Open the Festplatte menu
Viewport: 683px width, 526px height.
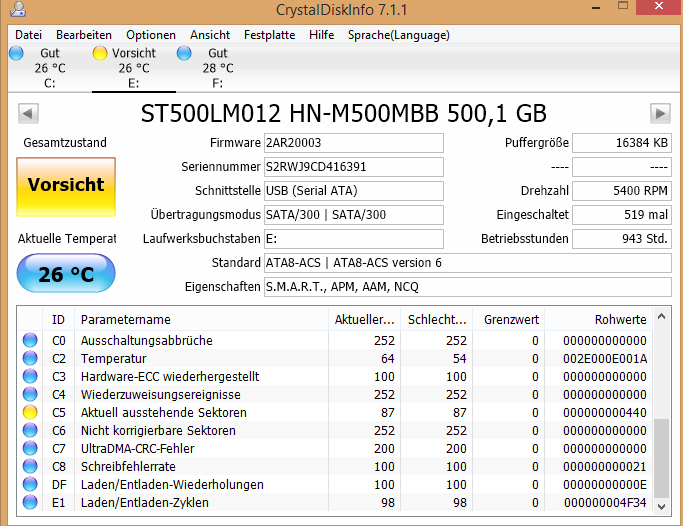pyautogui.click(x=269, y=35)
